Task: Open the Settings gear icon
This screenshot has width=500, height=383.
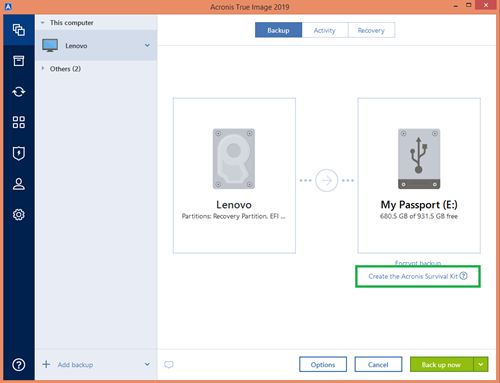Action: pyautogui.click(x=19, y=215)
